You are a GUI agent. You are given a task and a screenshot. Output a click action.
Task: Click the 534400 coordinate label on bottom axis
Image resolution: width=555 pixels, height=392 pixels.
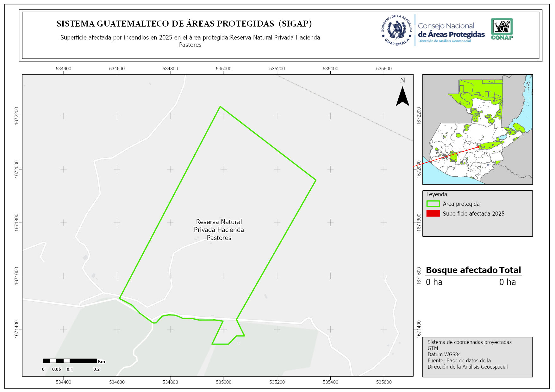tap(63, 382)
